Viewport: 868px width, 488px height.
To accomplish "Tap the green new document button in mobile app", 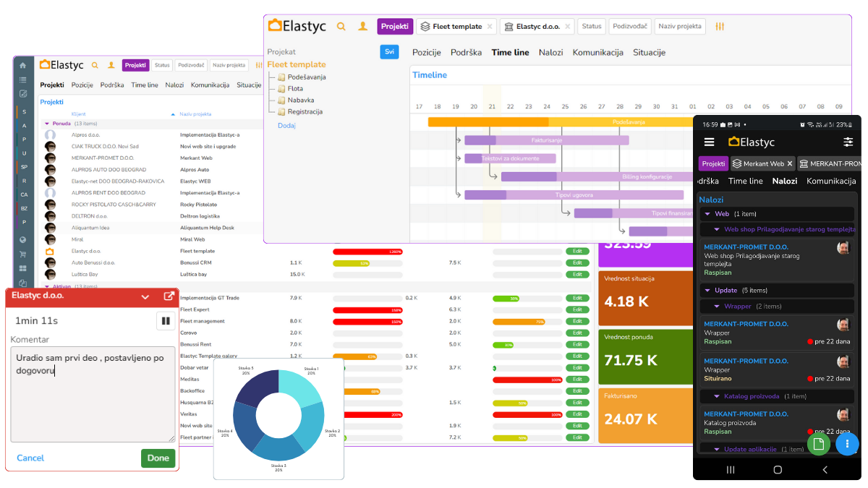I will [818, 444].
